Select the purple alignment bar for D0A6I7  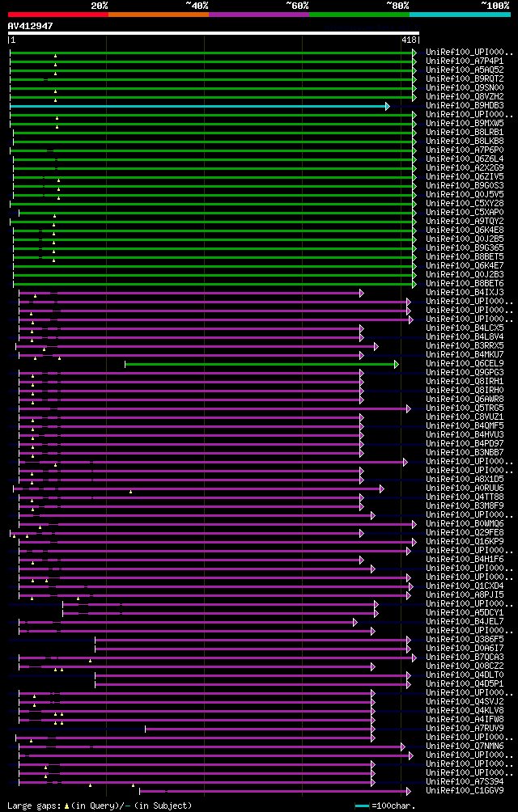[x=253, y=649]
